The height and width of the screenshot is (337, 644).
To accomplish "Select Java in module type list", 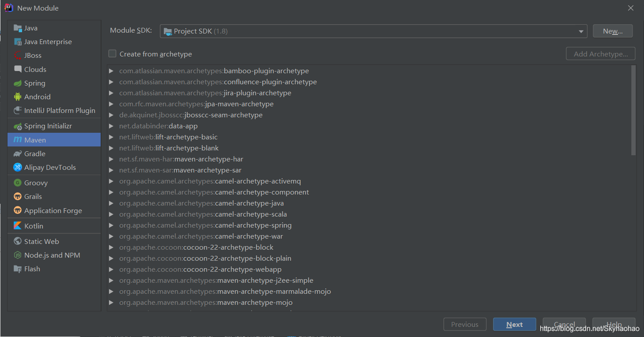I will 54,28.
